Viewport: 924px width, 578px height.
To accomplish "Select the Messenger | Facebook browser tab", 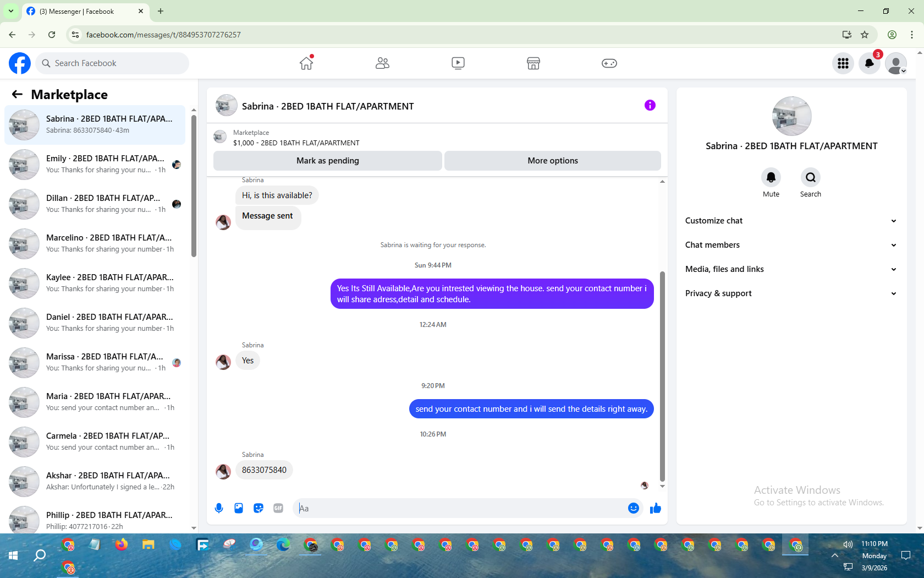I will [85, 12].
